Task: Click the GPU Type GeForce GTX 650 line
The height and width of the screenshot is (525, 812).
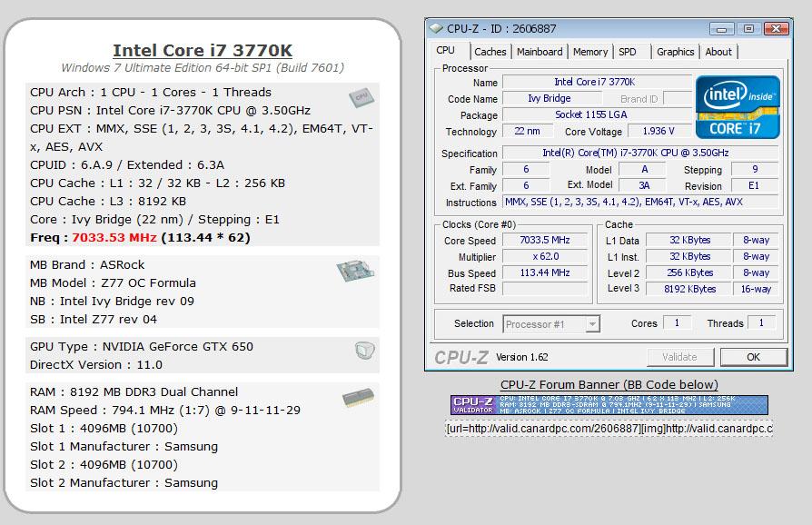Action: (142, 347)
